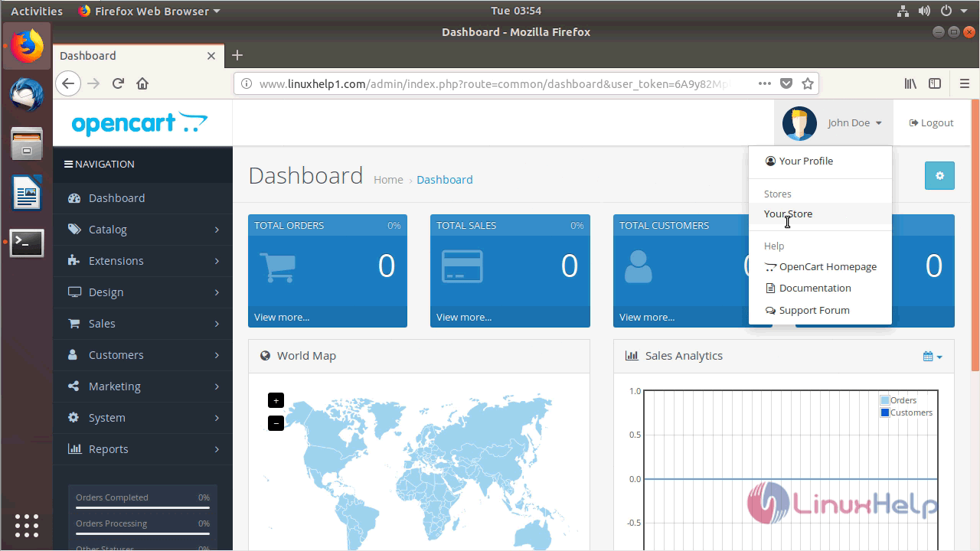The width and height of the screenshot is (980, 551).
Task: Open LibreOffice Writer from the dock
Action: (x=27, y=193)
